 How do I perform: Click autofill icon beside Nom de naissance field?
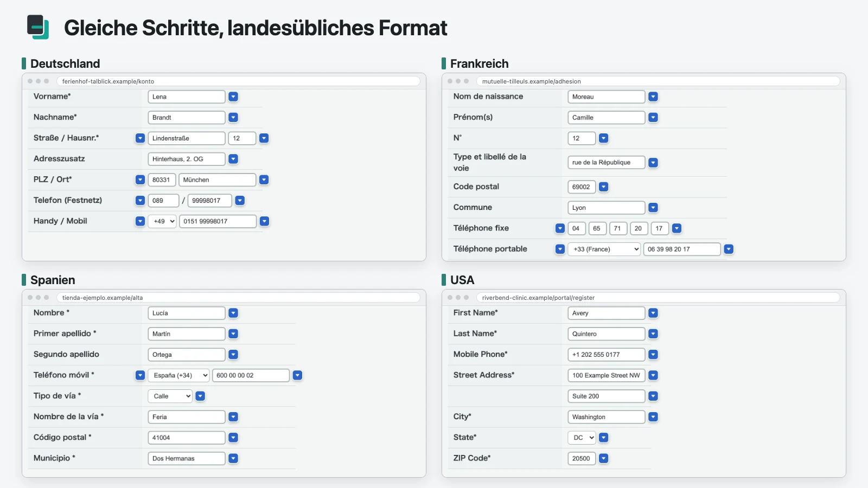[653, 97]
